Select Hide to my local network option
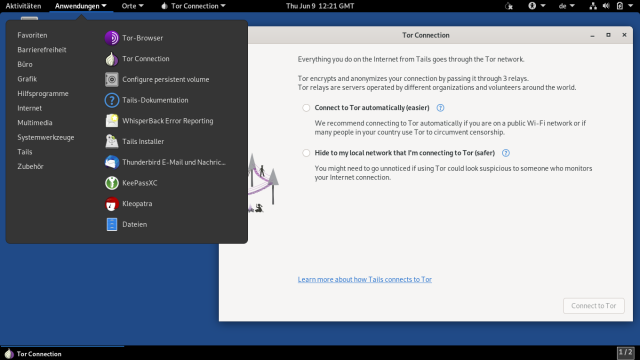The height and width of the screenshot is (360, 640). click(306, 153)
